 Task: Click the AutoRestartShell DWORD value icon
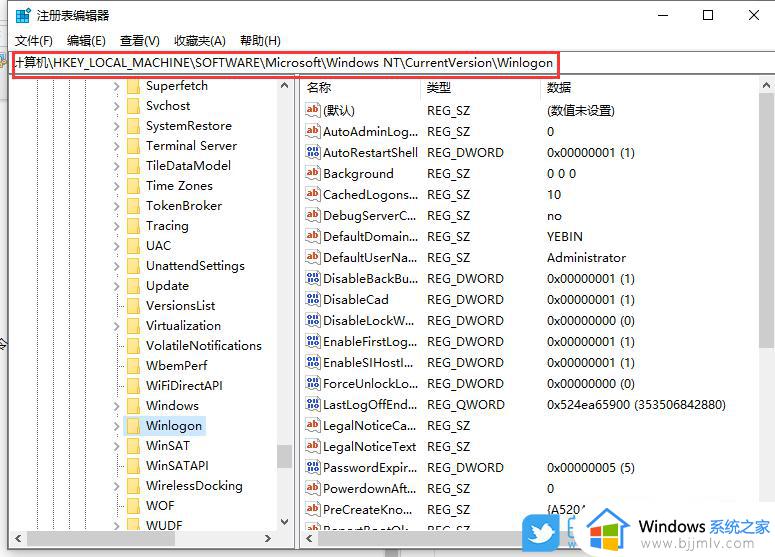(x=312, y=152)
